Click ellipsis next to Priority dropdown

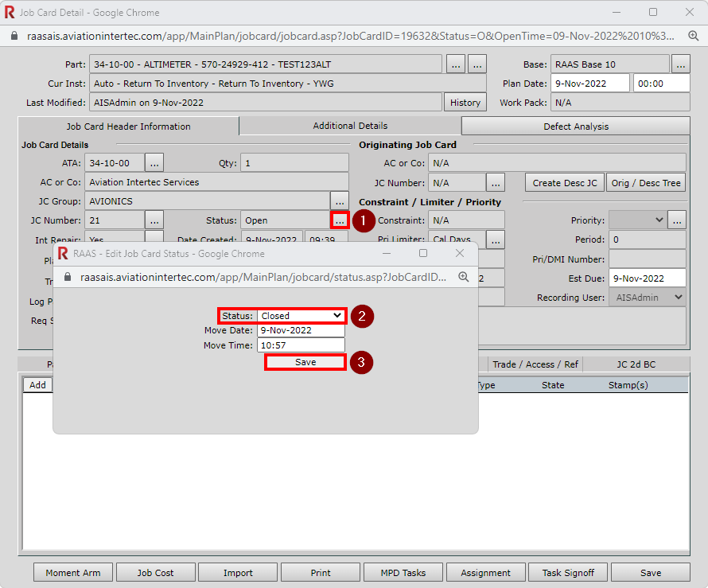[x=677, y=220]
